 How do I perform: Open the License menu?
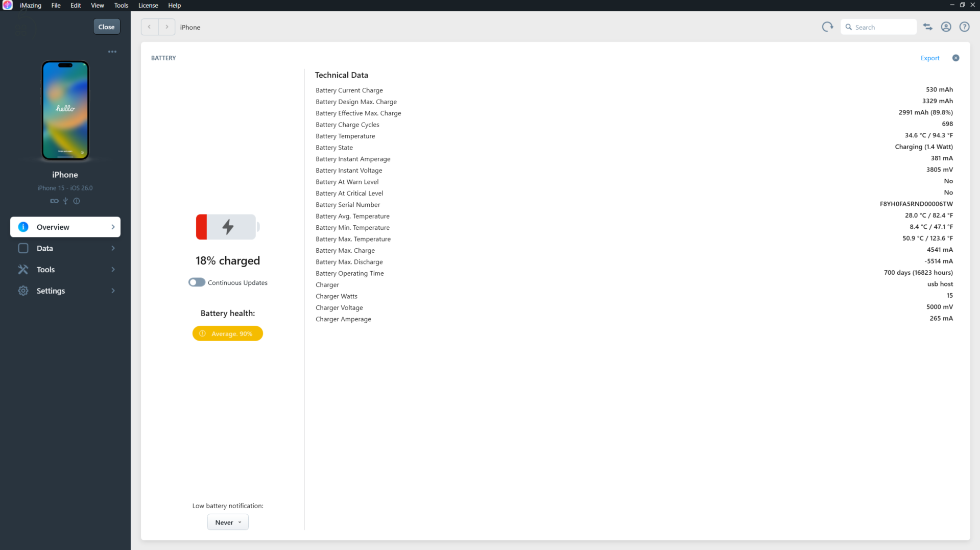[148, 6]
